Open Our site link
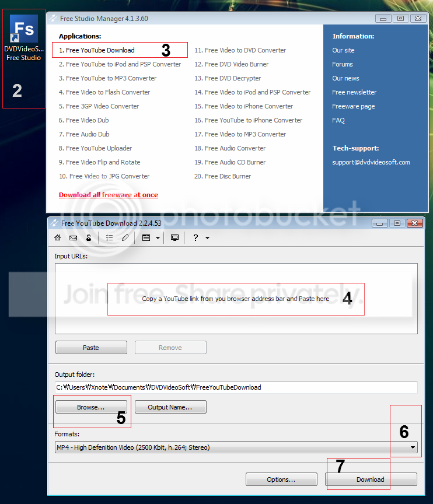 point(343,50)
